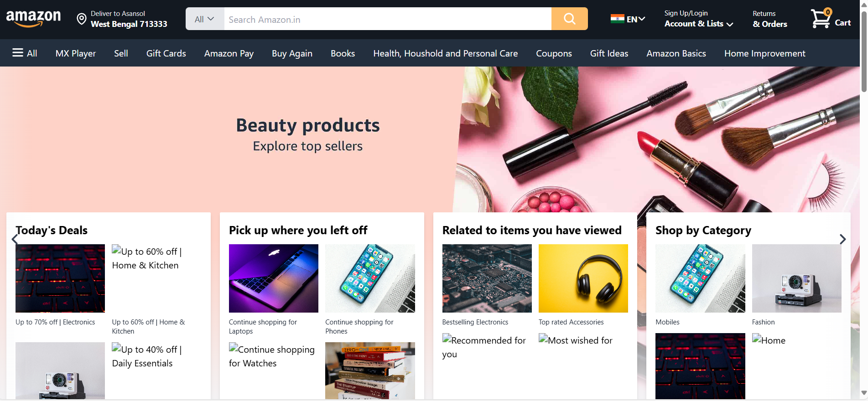Viewport: 868px width, 401px height.
Task: Click the orange search magnifier button
Action: point(569,19)
